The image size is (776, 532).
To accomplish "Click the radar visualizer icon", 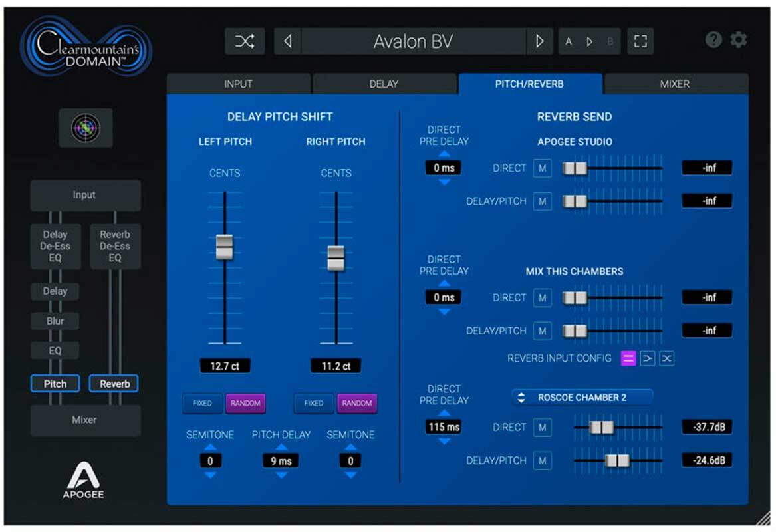I will point(86,127).
